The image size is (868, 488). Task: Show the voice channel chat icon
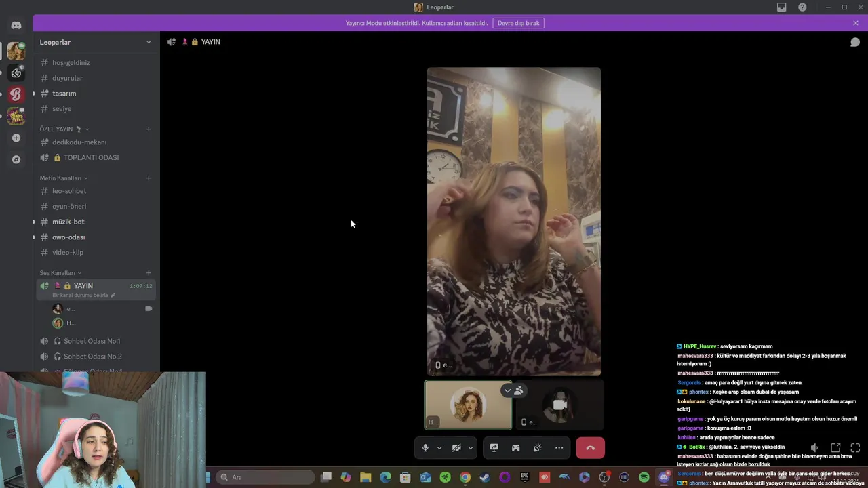pos(855,42)
